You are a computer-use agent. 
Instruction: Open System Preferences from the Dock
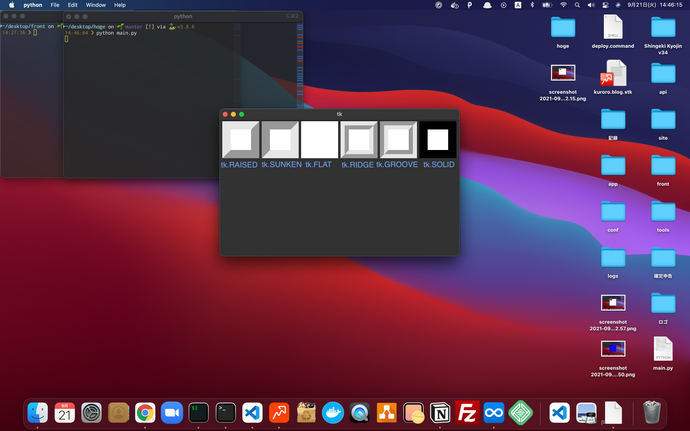[92, 413]
